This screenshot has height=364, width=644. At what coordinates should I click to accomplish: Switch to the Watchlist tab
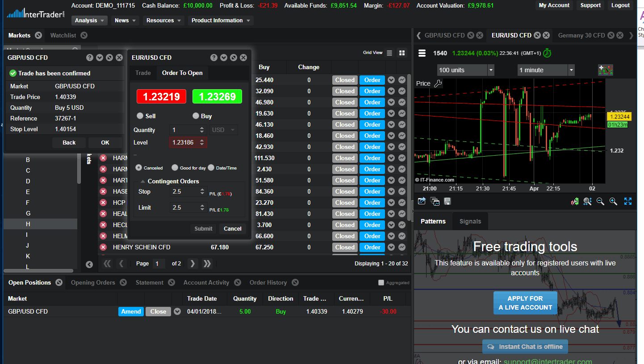tap(63, 35)
